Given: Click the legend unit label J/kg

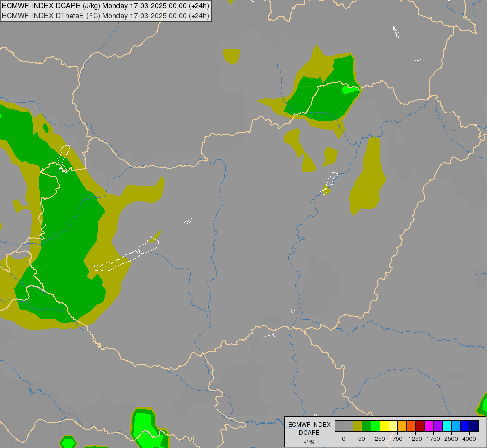Looking at the screenshot, I should (309, 441).
